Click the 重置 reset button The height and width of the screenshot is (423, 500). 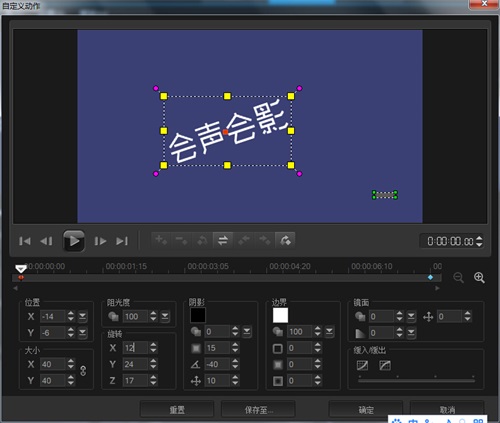(177, 409)
